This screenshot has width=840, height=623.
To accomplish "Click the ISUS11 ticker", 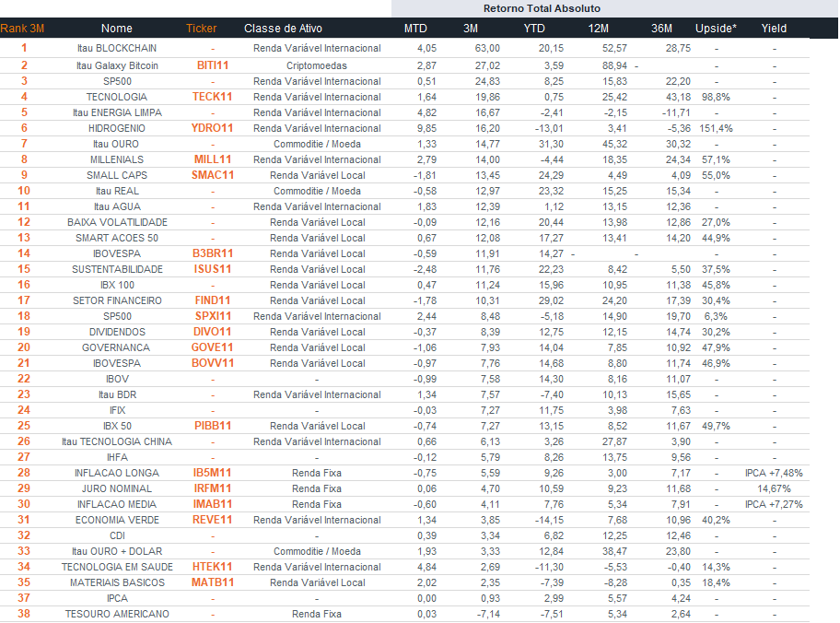I will (213, 269).
